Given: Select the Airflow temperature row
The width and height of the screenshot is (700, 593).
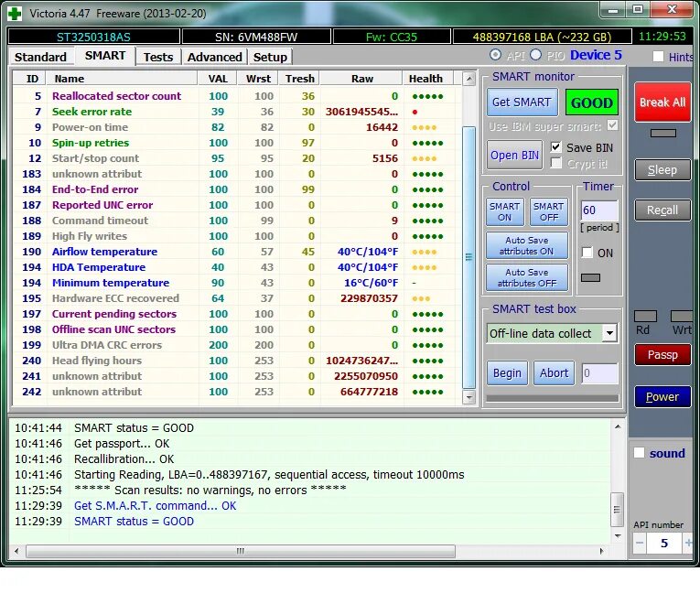Looking at the screenshot, I should (237, 252).
